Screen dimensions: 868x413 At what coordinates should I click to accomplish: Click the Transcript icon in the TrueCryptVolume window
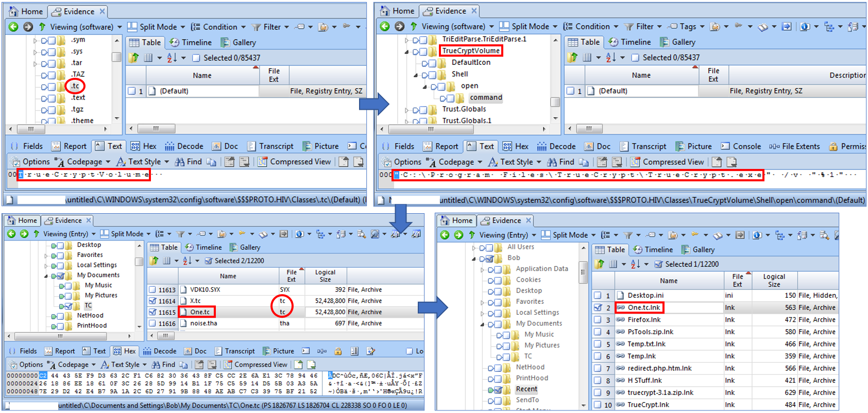pyautogui.click(x=624, y=146)
